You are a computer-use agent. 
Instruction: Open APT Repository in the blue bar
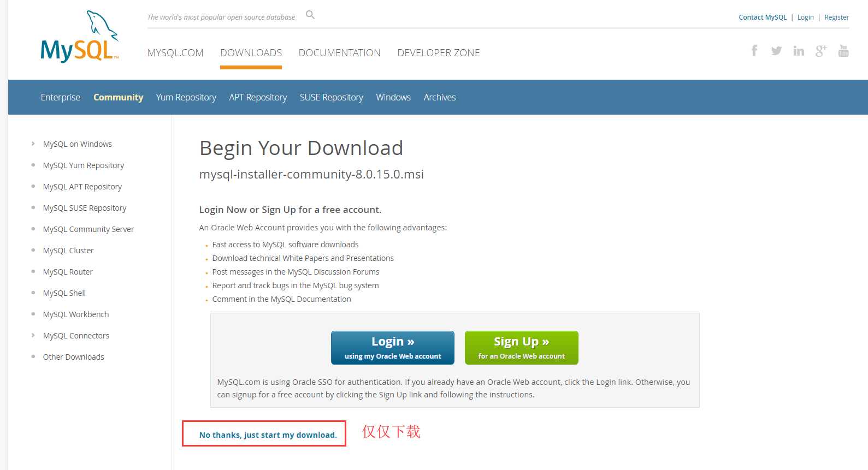pyautogui.click(x=258, y=97)
